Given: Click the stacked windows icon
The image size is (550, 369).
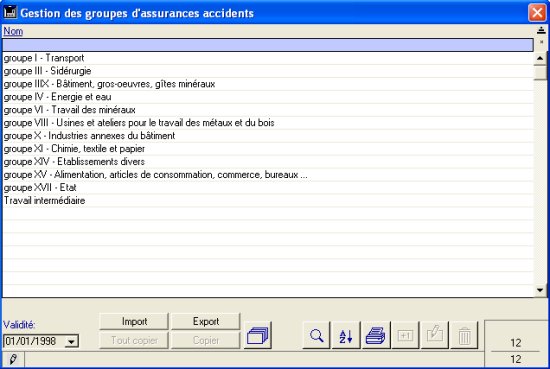Looking at the screenshot, I should (x=258, y=335).
